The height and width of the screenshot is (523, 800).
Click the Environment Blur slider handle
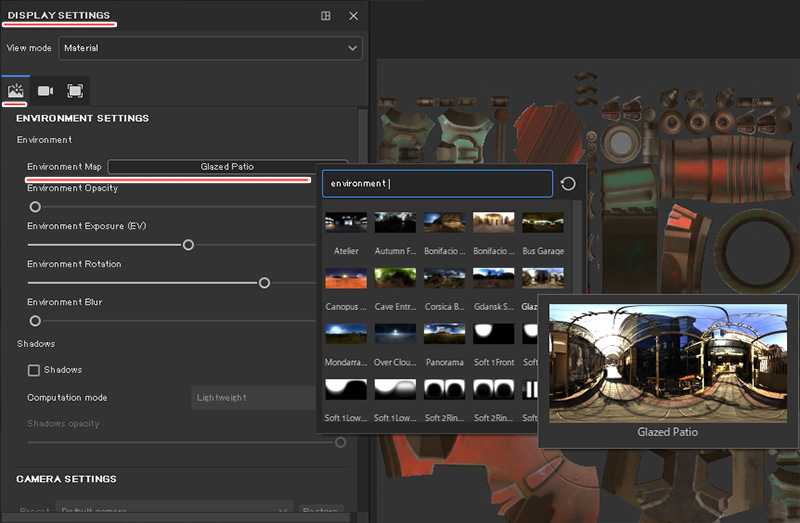click(35, 321)
